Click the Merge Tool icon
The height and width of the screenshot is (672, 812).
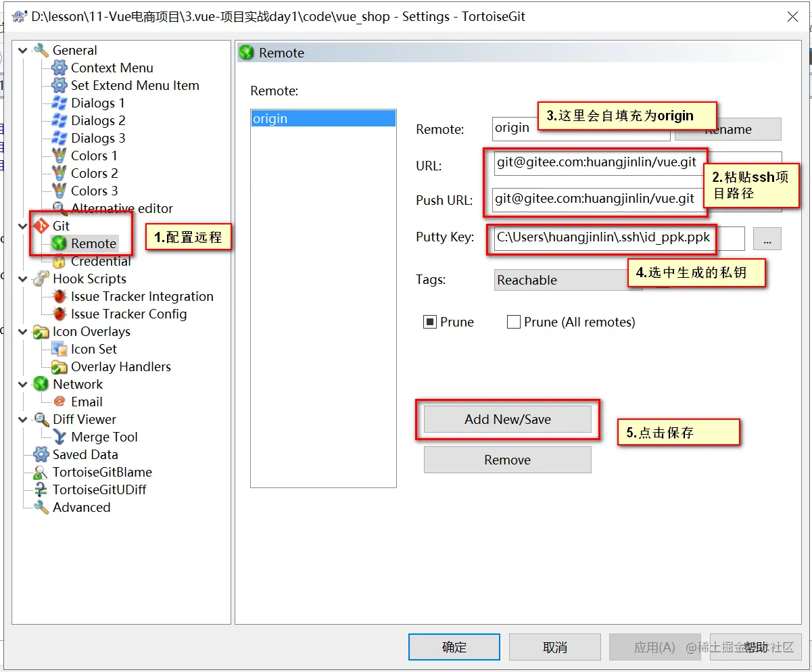(x=59, y=437)
